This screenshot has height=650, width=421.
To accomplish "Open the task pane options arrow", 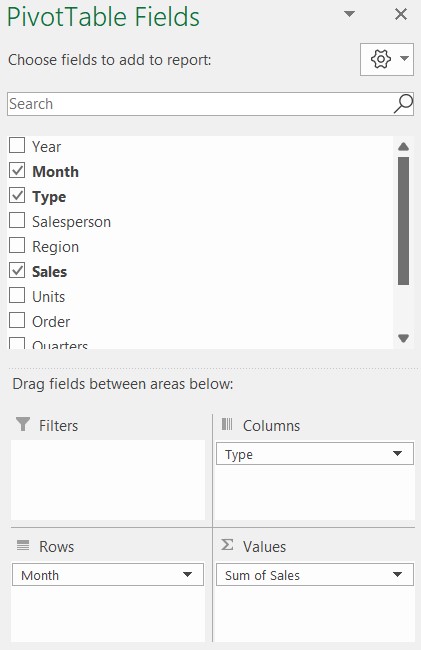I will [349, 14].
